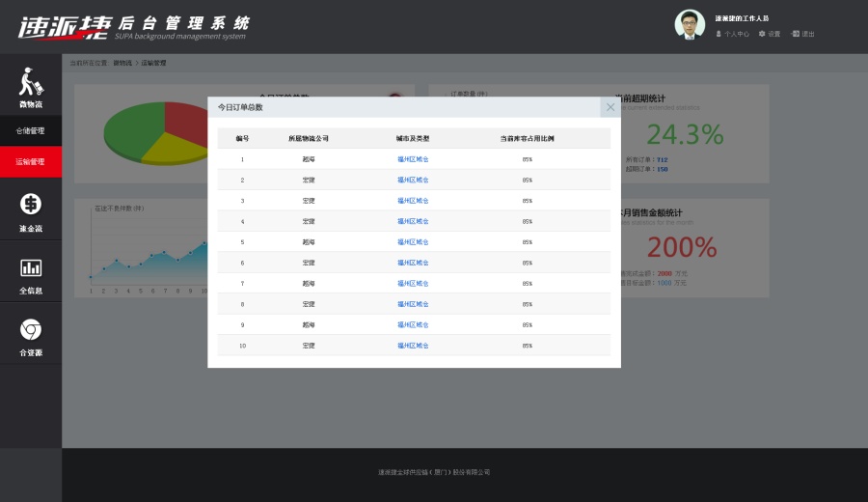The height and width of the screenshot is (502, 868).
Task: Open the 福州区域仓 link in row 4
Action: pyautogui.click(x=413, y=222)
